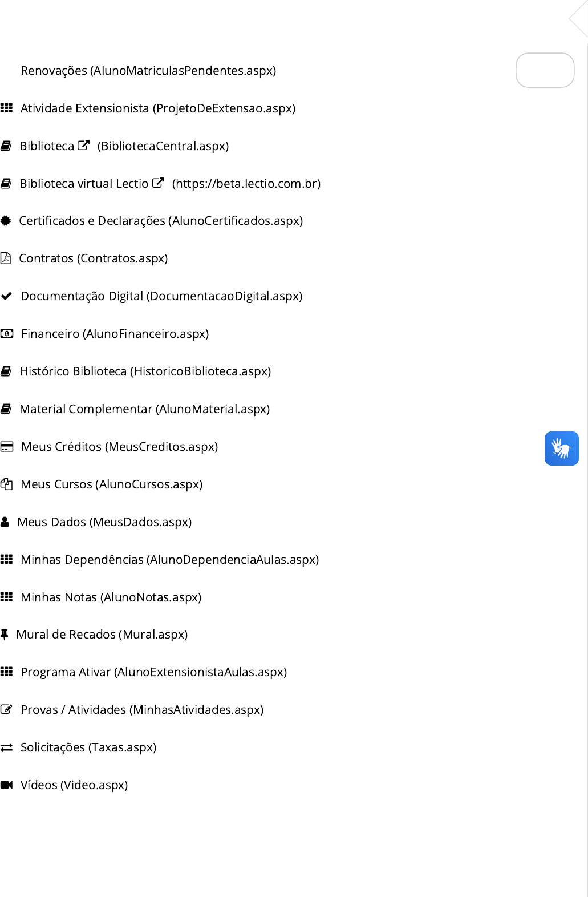Viewport: 588px width, 897px height.
Task: Click the credit card icon for Meus Créditos
Action: [x=7, y=446]
